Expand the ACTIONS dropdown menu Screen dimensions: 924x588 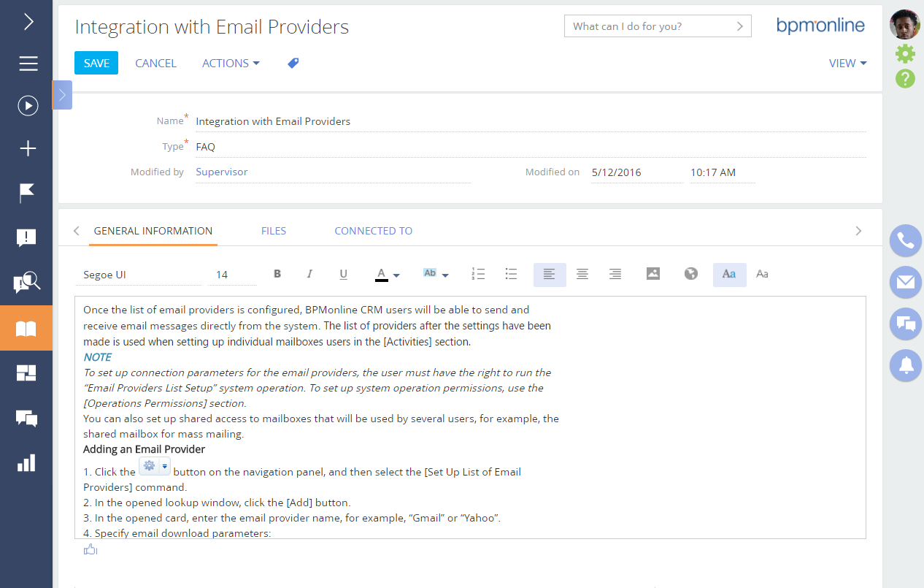(231, 64)
